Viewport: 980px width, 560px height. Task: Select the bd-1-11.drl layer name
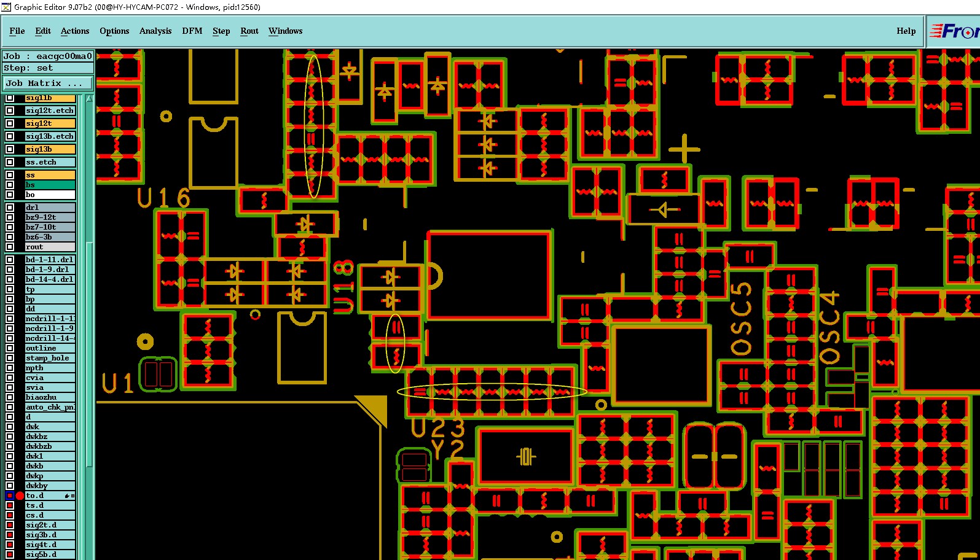(50, 260)
